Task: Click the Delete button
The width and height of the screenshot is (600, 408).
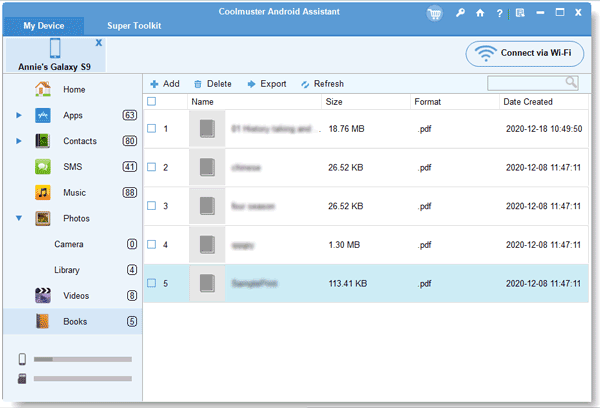Action: coord(212,84)
